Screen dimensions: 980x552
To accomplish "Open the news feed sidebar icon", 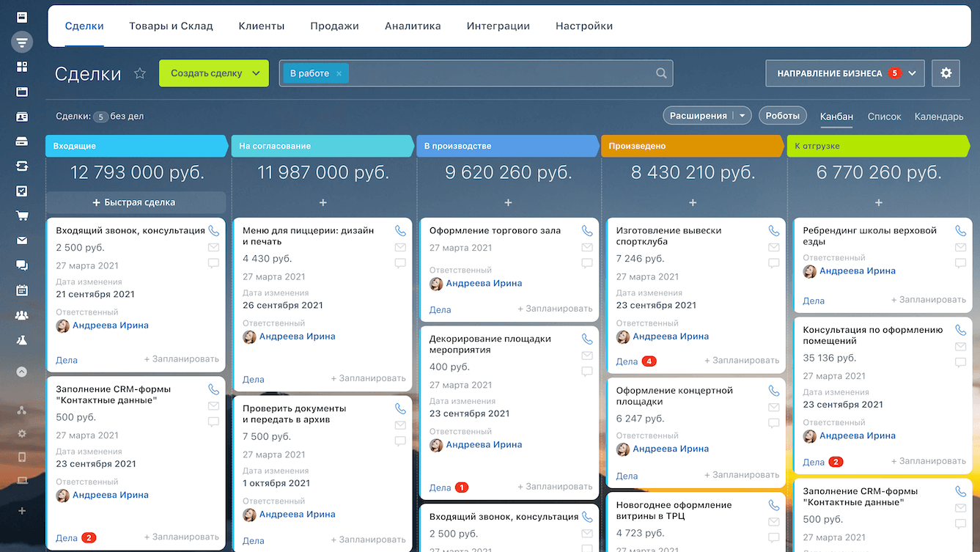I will [x=22, y=16].
